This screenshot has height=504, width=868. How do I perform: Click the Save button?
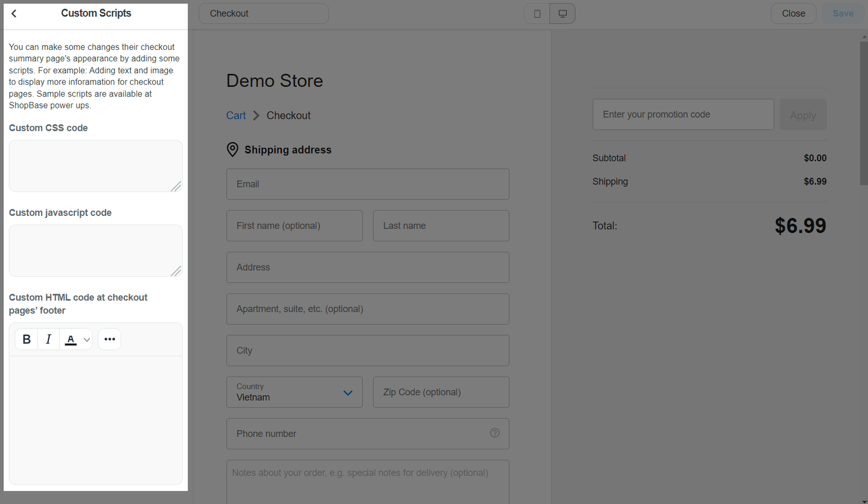(x=843, y=14)
